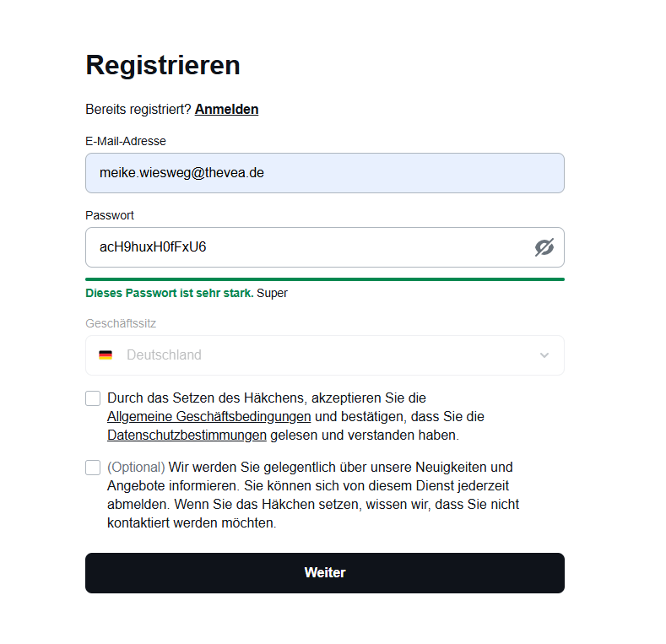
Task: Focus the E-Mail-Adresse input field
Action: [x=325, y=173]
